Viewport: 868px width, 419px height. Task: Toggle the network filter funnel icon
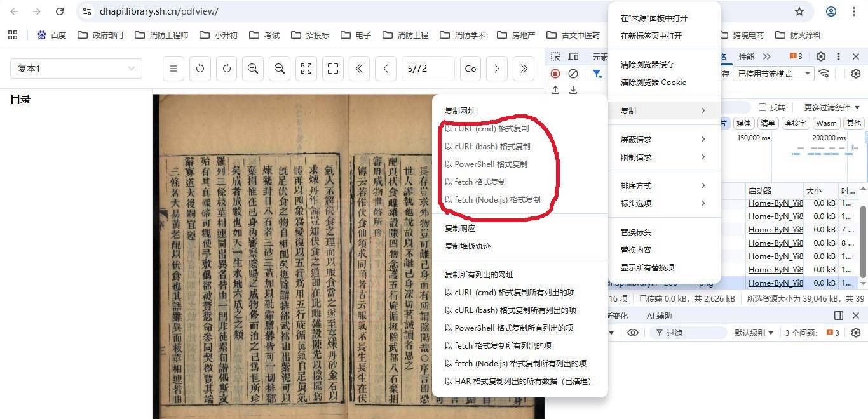(x=597, y=74)
